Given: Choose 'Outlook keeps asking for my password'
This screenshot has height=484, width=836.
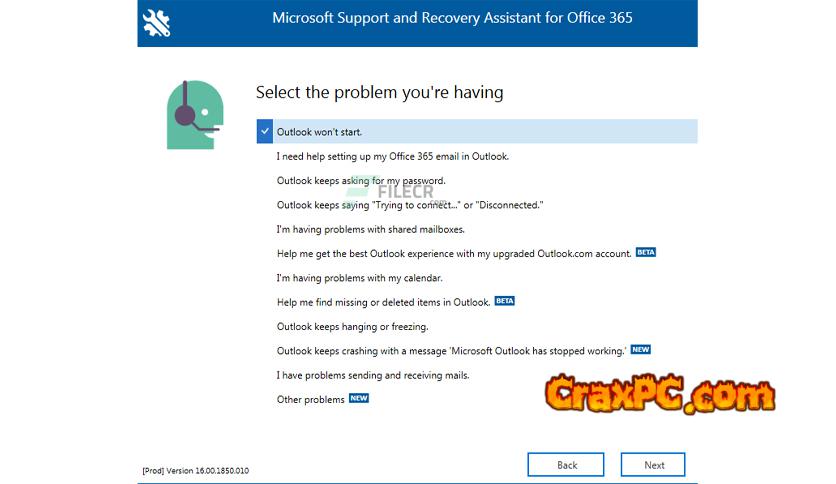Looking at the screenshot, I should click(x=361, y=181).
